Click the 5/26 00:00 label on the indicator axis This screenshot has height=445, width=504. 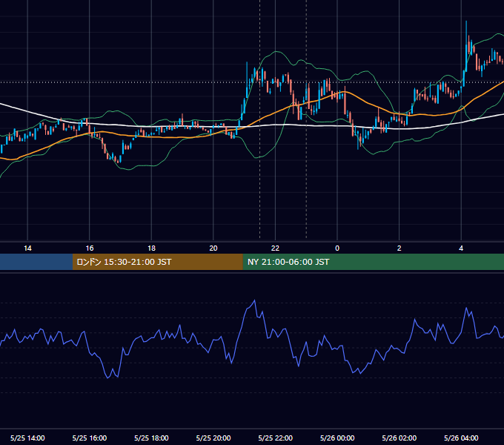click(337, 438)
